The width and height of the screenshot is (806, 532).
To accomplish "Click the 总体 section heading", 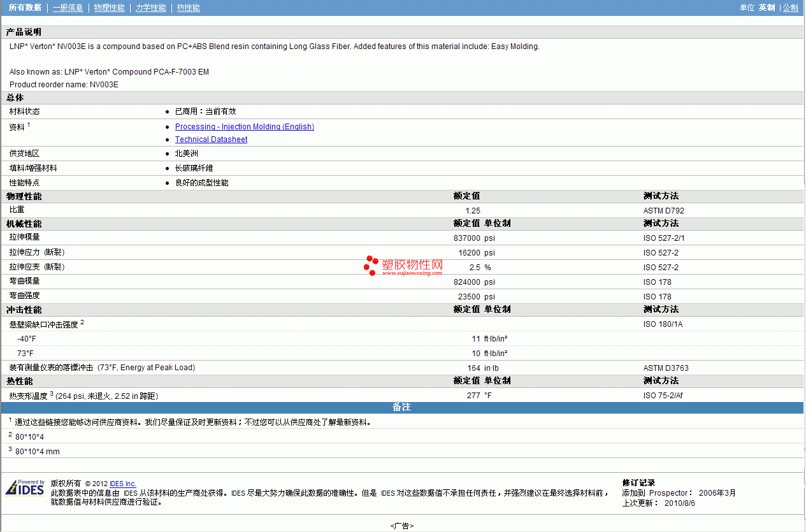I will pos(15,97).
